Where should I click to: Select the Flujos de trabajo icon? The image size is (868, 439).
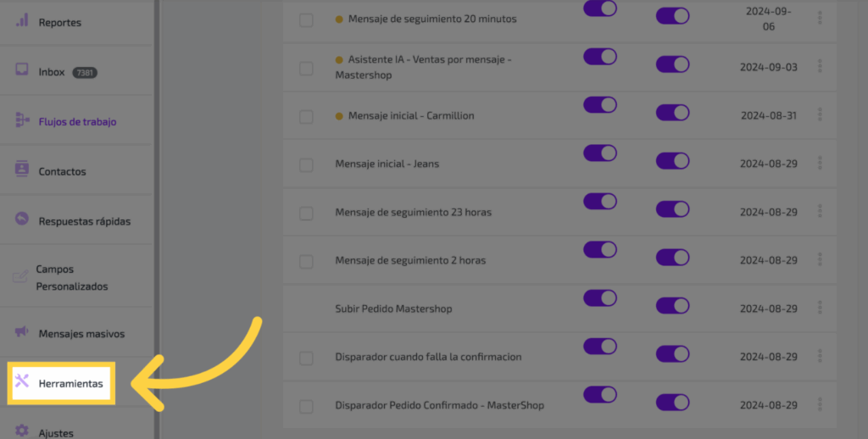[22, 120]
